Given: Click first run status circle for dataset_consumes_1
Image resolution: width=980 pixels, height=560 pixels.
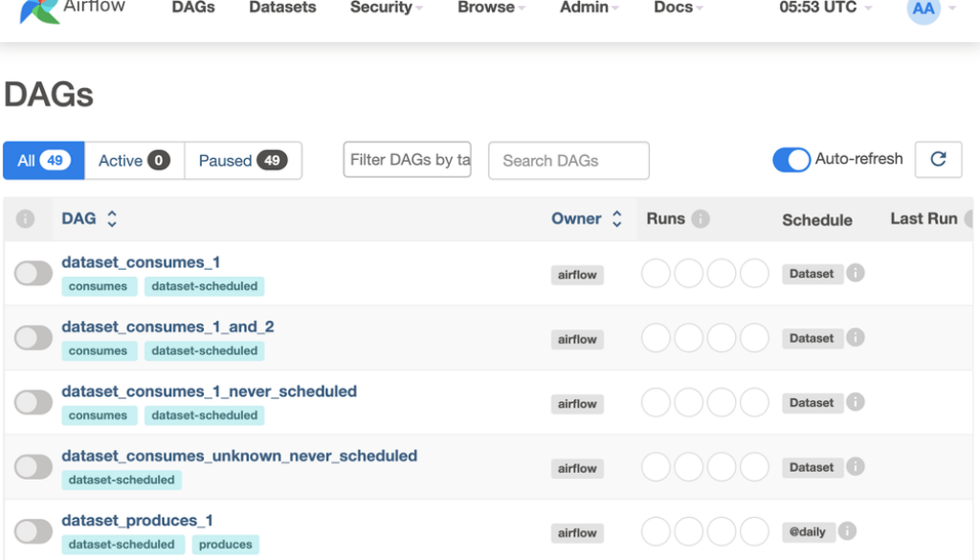Looking at the screenshot, I should point(656,274).
